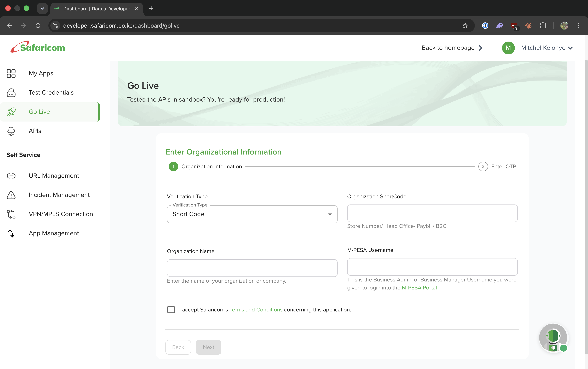Viewport: 588px width, 369px height.
Task: Open the M-PESA Portal link
Action: 419,288
